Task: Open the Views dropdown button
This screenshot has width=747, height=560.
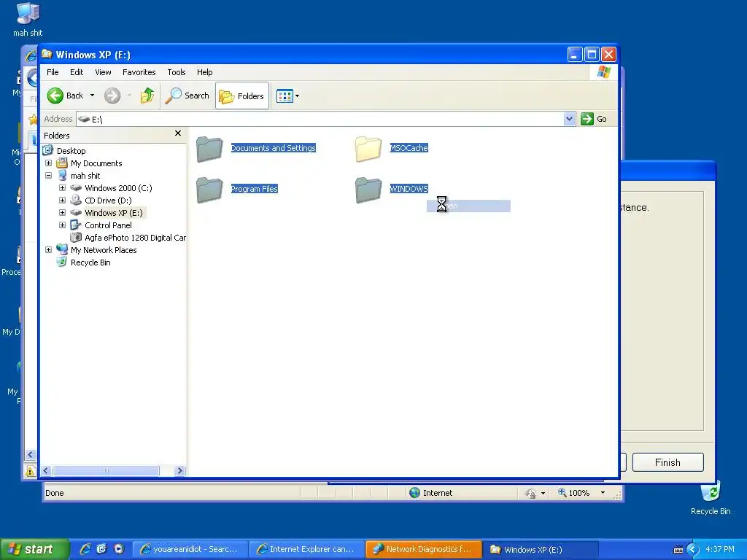Action: tap(287, 96)
